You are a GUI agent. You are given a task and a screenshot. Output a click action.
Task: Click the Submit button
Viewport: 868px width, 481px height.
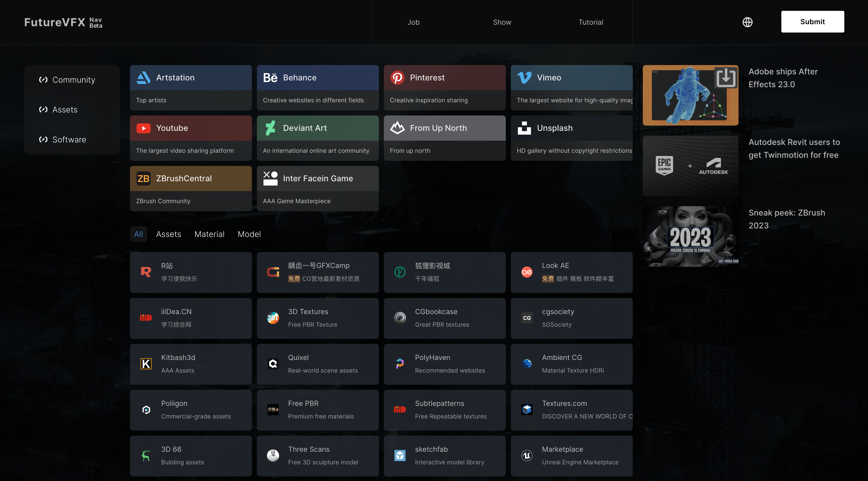[x=812, y=22]
